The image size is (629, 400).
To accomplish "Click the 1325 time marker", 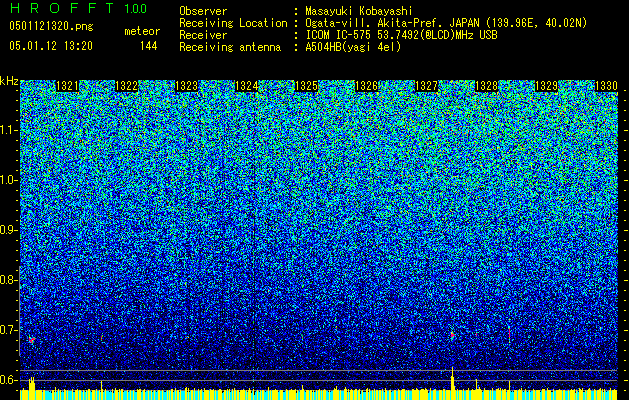I will (306, 86).
